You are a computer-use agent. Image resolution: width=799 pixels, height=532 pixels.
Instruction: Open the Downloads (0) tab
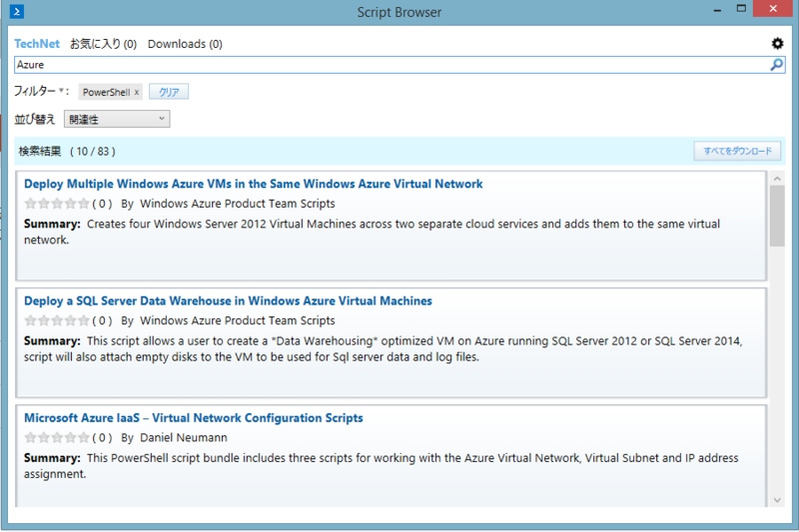pos(185,44)
